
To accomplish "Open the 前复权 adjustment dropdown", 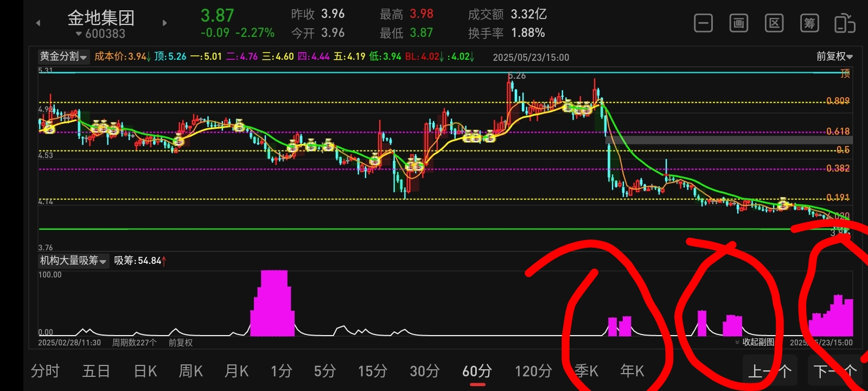I will (834, 56).
